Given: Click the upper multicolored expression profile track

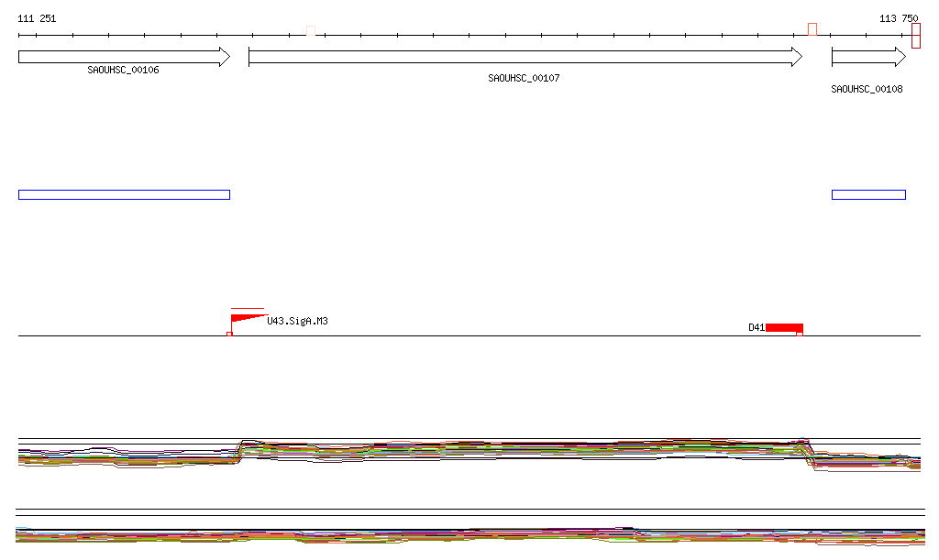Looking at the screenshot, I should 458,451.
